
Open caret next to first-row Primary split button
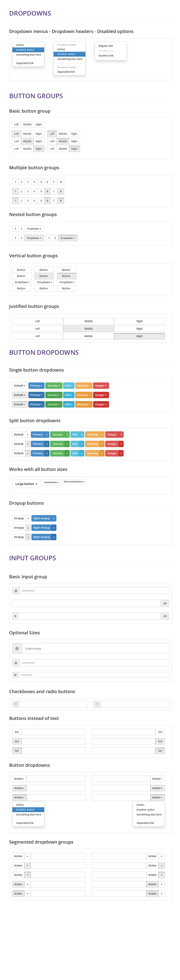47,434
